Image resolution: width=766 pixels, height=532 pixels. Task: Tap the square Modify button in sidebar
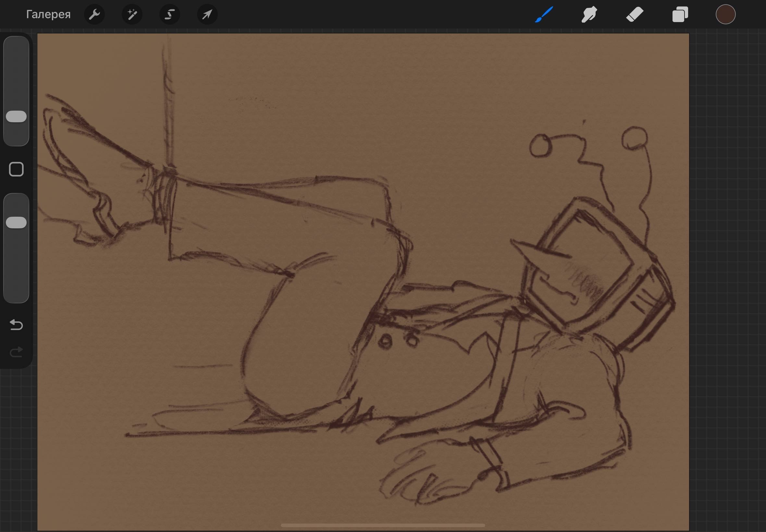[16, 169]
